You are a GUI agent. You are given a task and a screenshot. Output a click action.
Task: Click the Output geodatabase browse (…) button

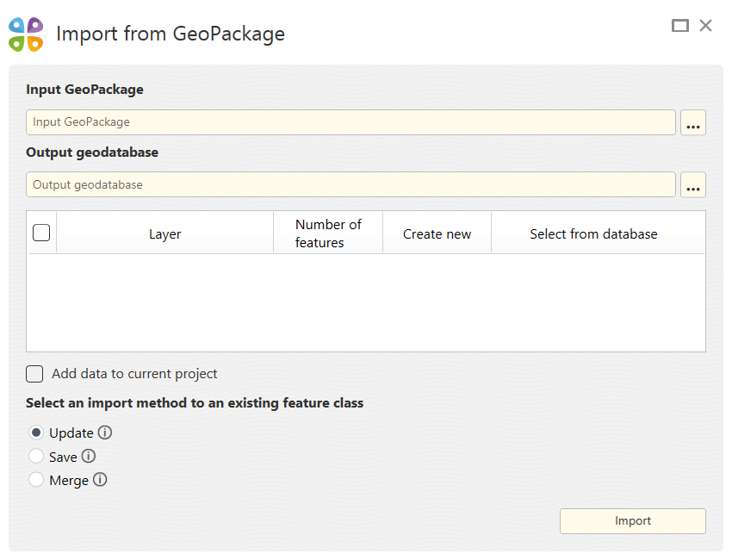(692, 184)
